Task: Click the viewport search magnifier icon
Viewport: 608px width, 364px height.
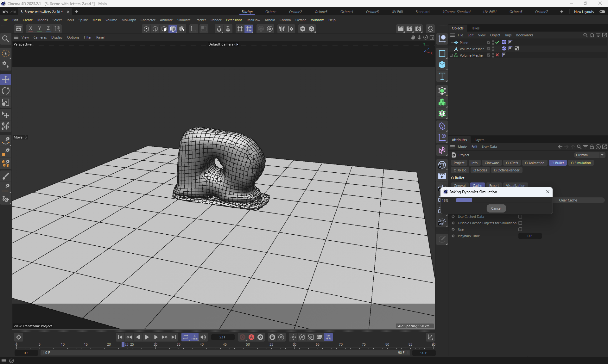Action: pos(5,39)
